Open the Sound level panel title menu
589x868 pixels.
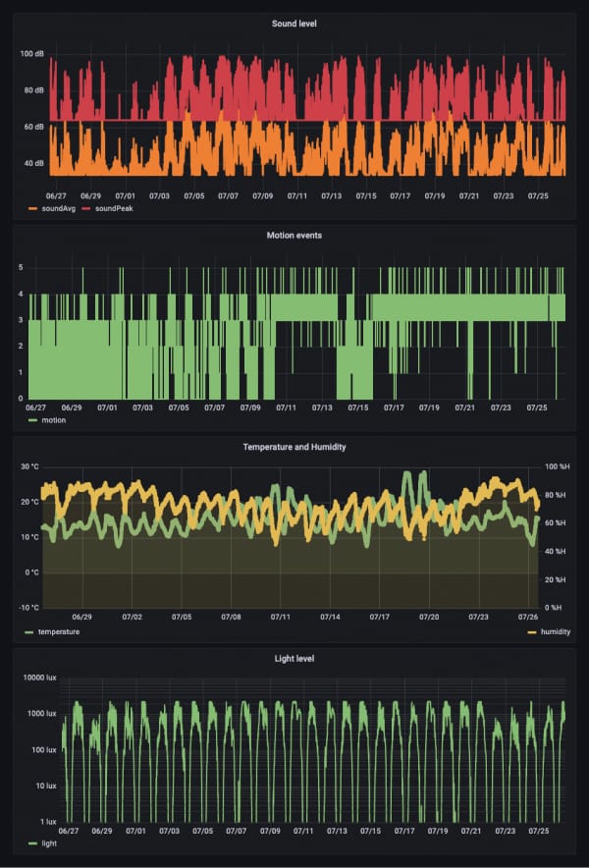tap(294, 24)
